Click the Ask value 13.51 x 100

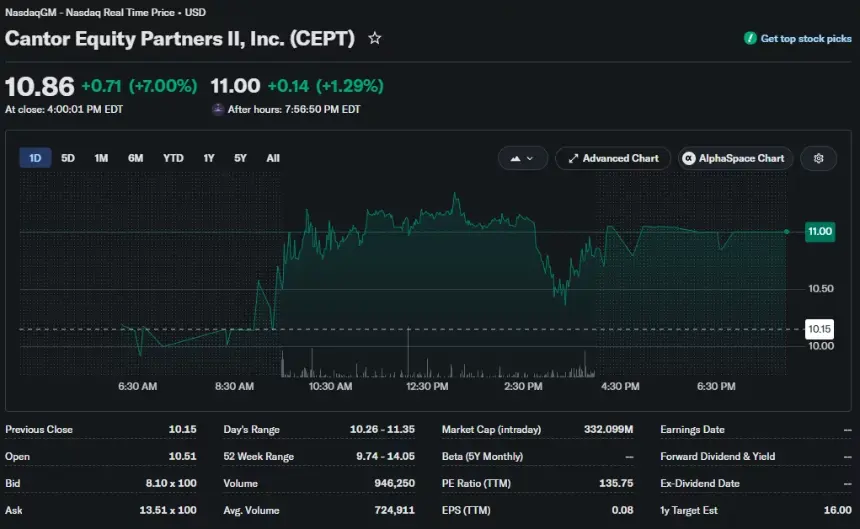[x=168, y=510]
